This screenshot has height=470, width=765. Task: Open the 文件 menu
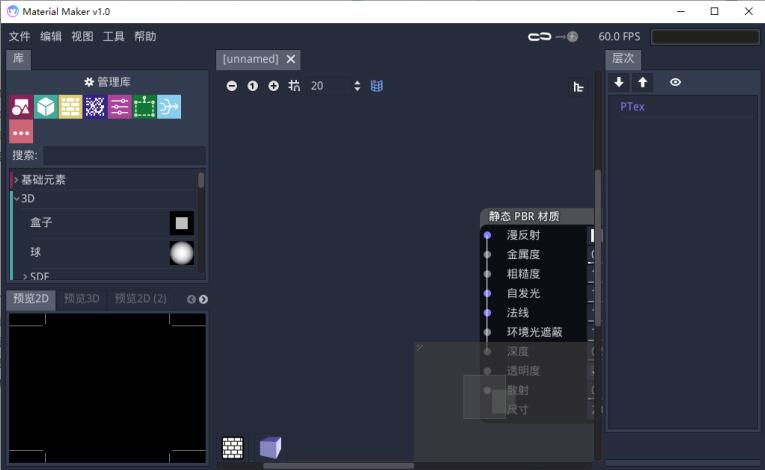tap(20, 37)
